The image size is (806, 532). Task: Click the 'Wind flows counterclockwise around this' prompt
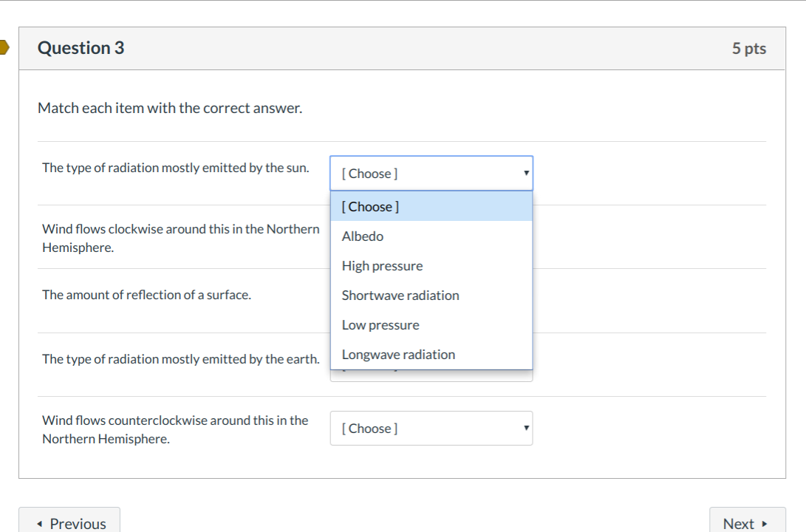(175, 429)
